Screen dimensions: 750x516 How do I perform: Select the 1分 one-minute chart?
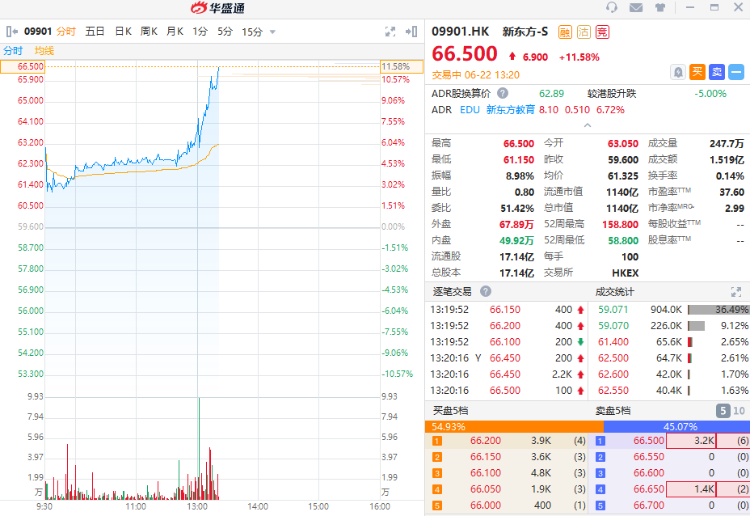tap(200, 32)
